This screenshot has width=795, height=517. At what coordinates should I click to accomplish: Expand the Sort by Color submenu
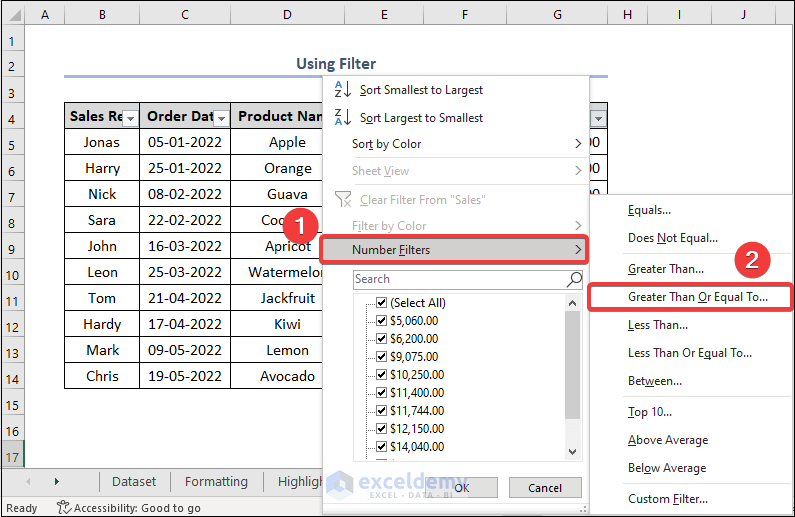click(x=578, y=144)
